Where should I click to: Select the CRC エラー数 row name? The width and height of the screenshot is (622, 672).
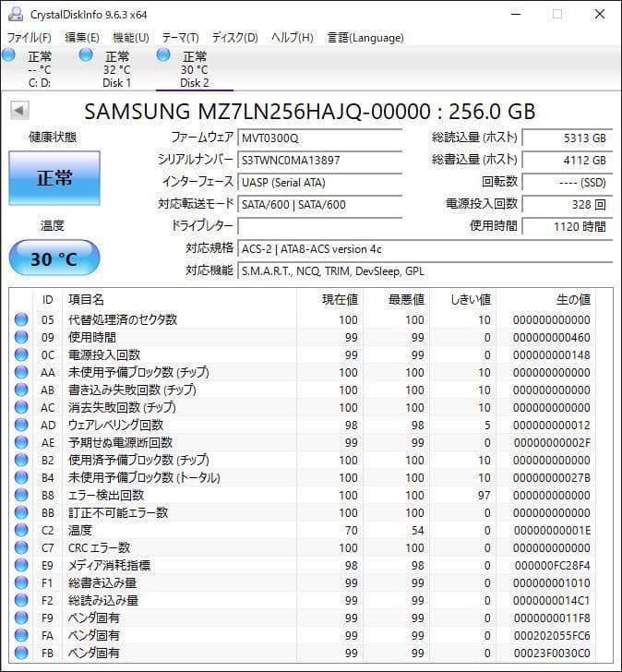[99, 548]
